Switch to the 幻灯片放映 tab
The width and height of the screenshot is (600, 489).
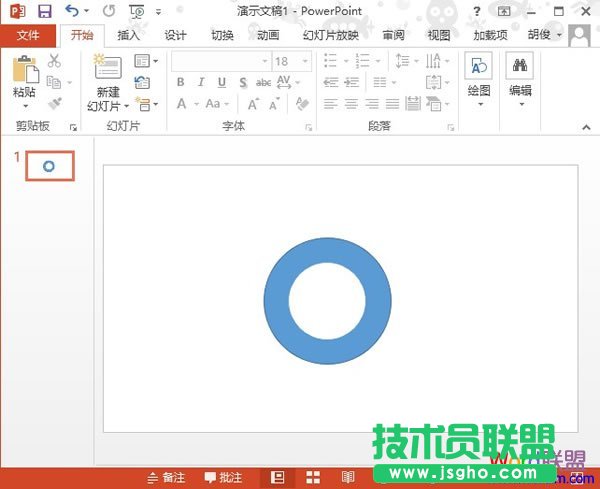(331, 36)
